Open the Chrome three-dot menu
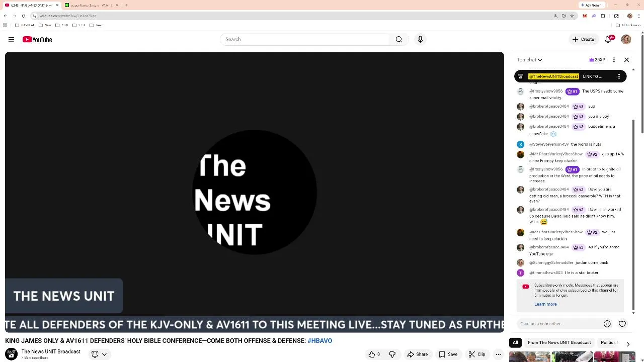The image size is (644, 362). click(638, 16)
